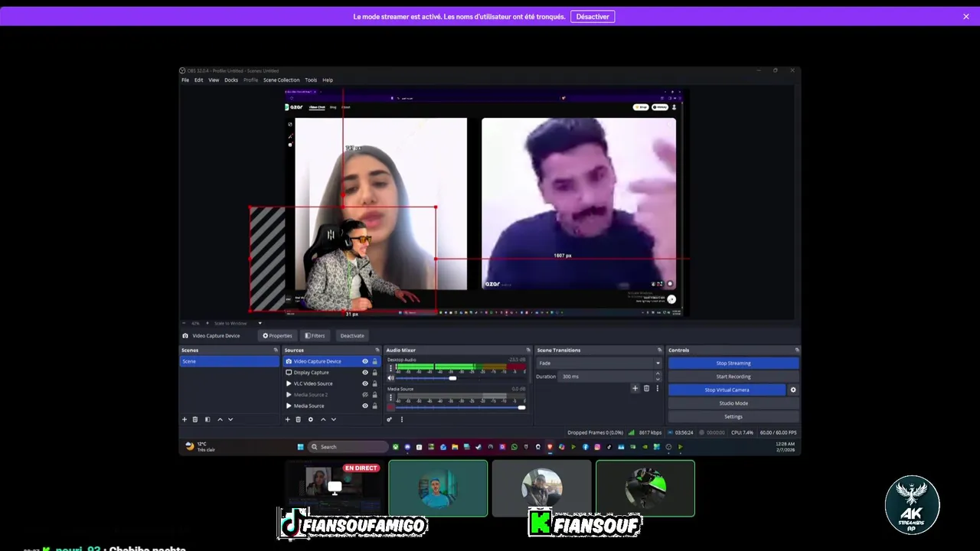Screen dimensions: 980x551
Task: Click weather widget showing 12°C
Action: [x=201, y=446]
